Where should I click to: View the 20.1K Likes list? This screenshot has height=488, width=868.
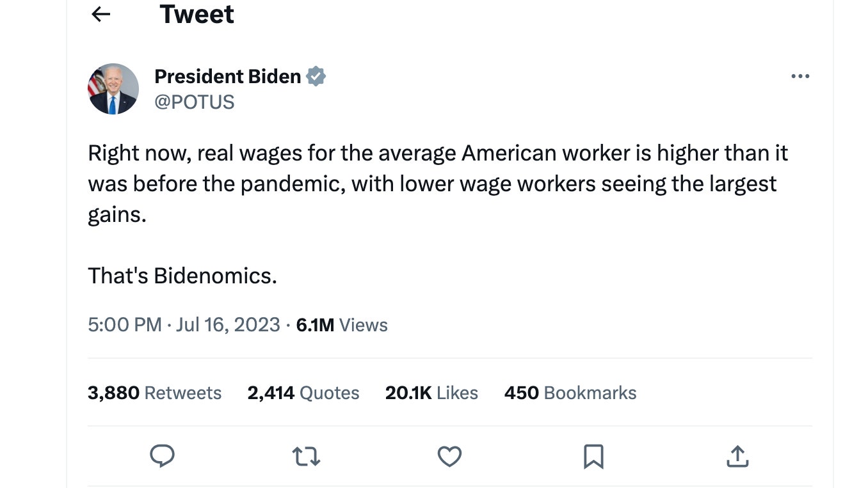point(431,393)
